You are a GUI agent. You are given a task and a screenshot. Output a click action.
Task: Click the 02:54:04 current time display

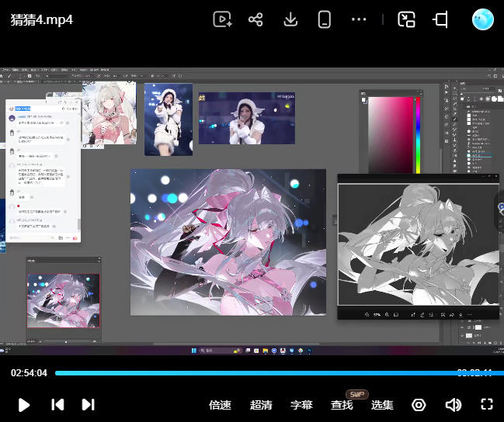coord(29,373)
